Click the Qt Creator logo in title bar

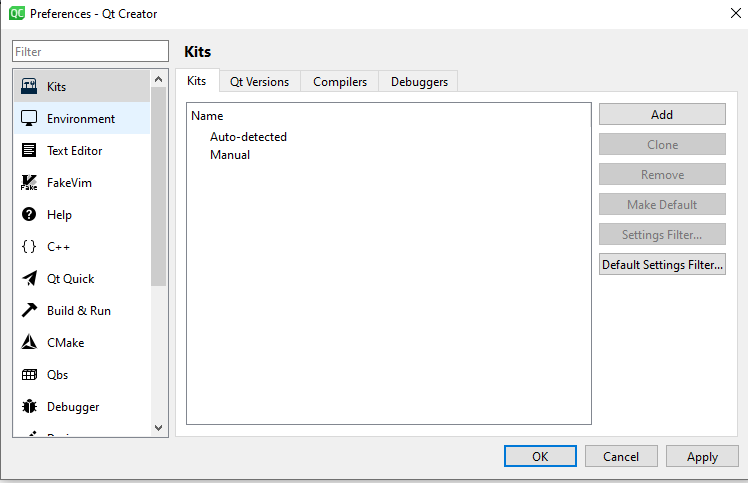point(17,13)
